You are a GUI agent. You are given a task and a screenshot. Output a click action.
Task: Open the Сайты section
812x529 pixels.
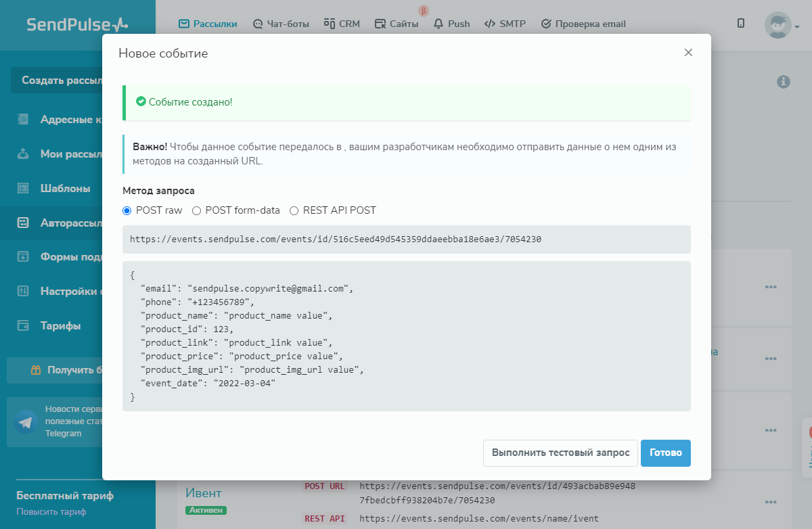tap(397, 24)
